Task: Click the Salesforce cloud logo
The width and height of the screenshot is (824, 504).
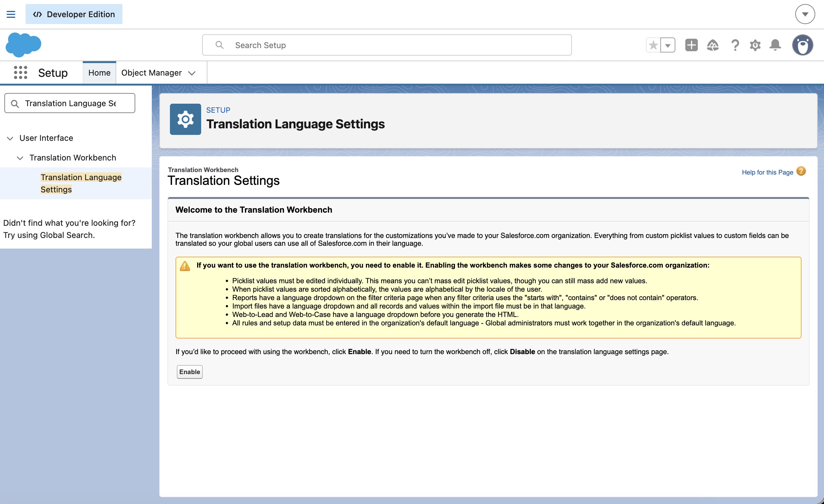Action: 23,45
